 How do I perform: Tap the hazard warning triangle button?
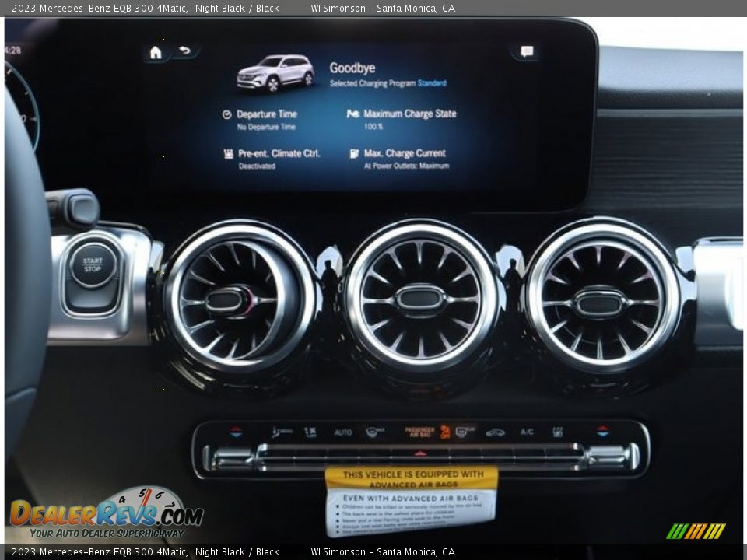coord(419,454)
